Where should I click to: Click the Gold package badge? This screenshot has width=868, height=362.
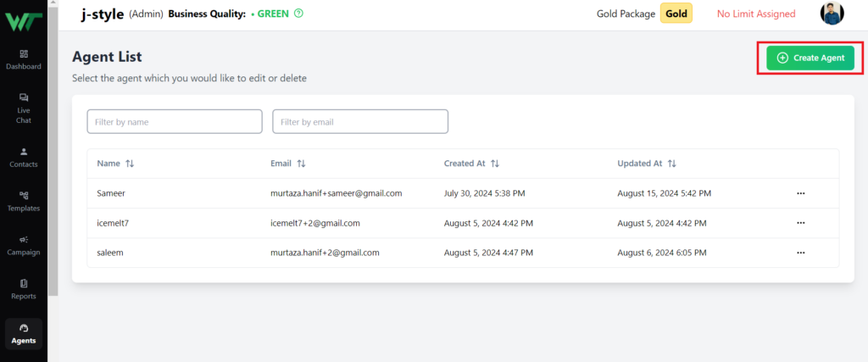(x=676, y=14)
